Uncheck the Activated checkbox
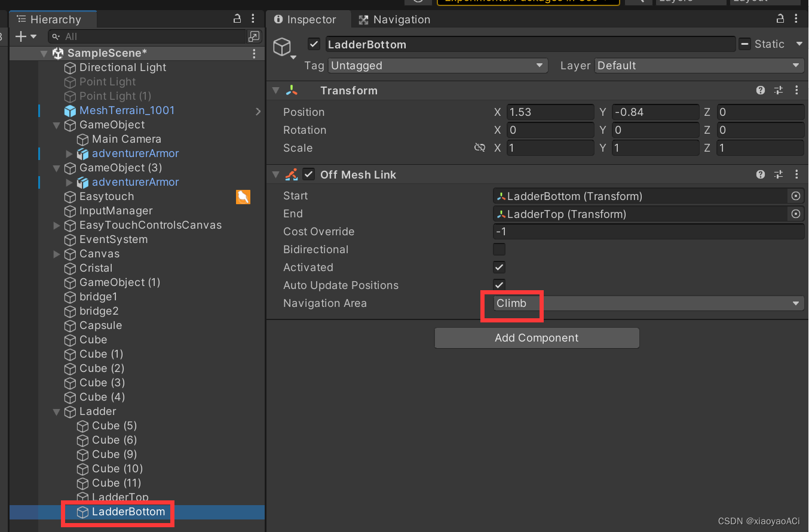 (499, 267)
